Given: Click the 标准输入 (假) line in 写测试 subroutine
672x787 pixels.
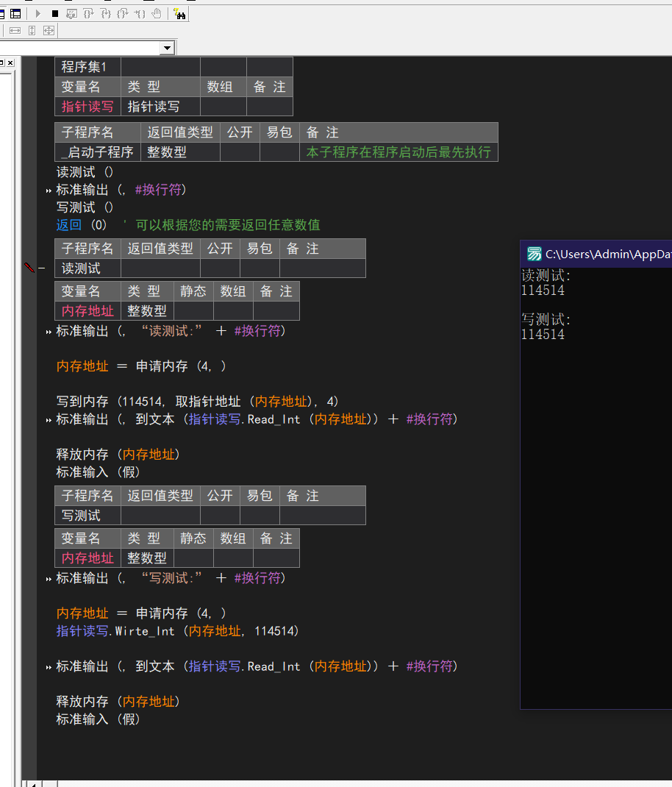Looking at the screenshot, I should point(98,719).
